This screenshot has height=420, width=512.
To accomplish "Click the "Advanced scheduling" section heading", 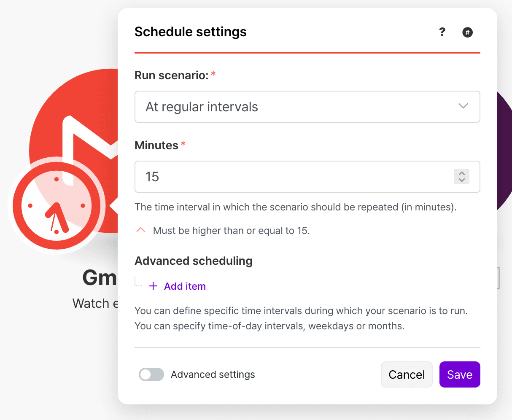I will (193, 261).
